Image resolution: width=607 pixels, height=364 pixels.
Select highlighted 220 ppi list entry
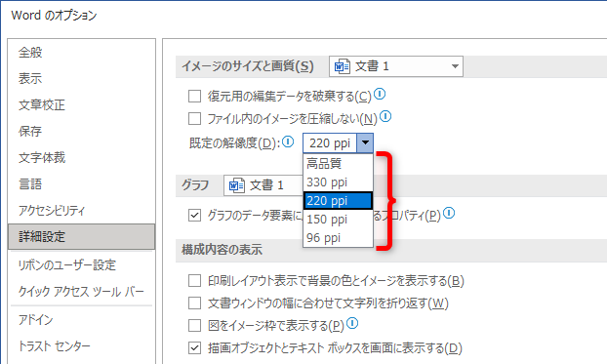pos(338,201)
